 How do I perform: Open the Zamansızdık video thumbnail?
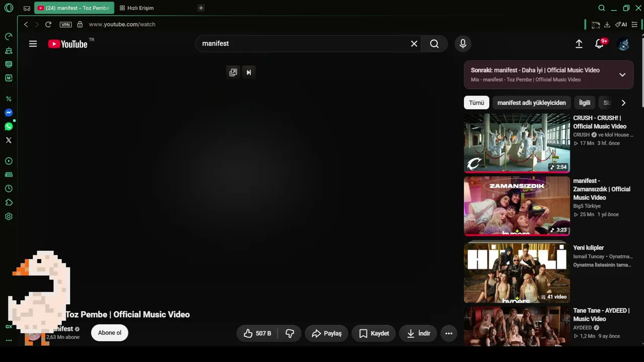(517, 206)
